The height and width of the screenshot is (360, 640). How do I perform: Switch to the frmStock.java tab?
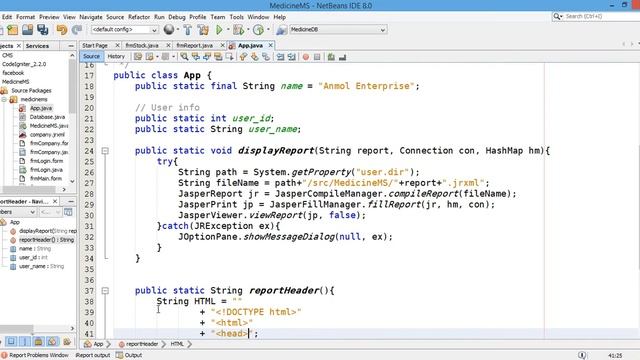[x=142, y=45]
